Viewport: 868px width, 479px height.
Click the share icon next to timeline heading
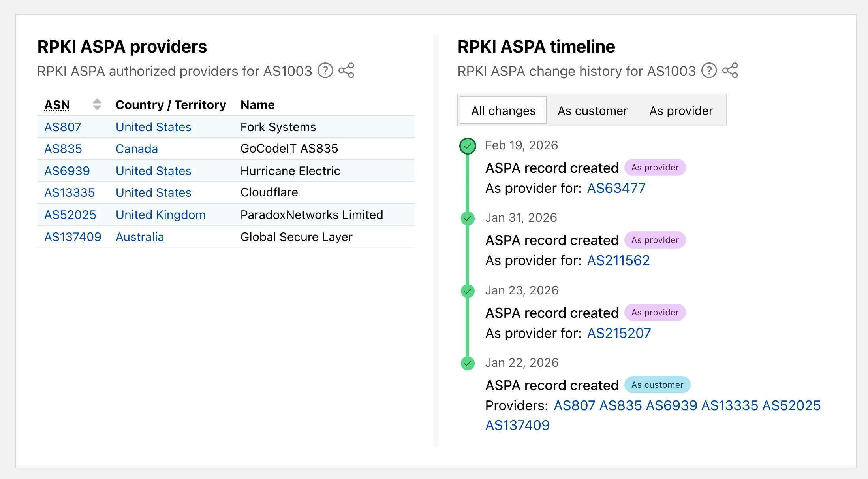tap(730, 71)
